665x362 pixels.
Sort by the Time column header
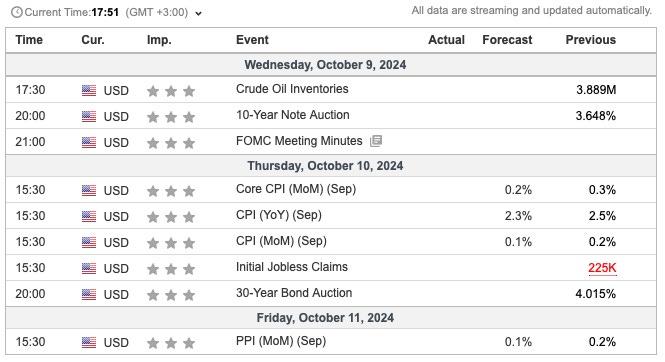(29, 40)
